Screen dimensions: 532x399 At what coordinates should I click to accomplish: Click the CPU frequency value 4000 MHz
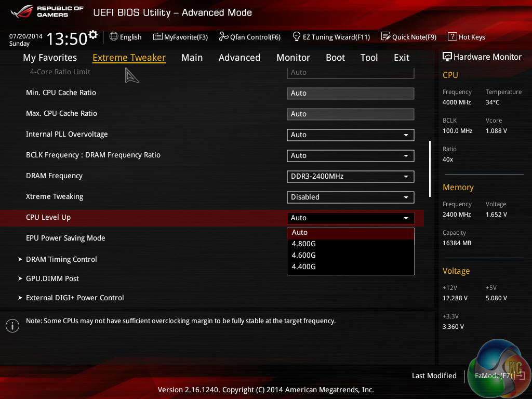pyautogui.click(x=456, y=102)
